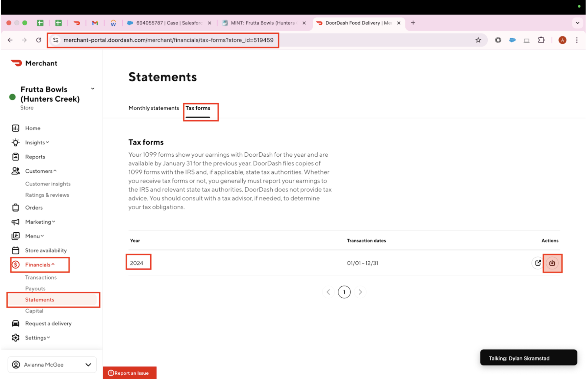This screenshot has width=588, height=382.
Task: Reload the current page
Action: tap(39, 40)
